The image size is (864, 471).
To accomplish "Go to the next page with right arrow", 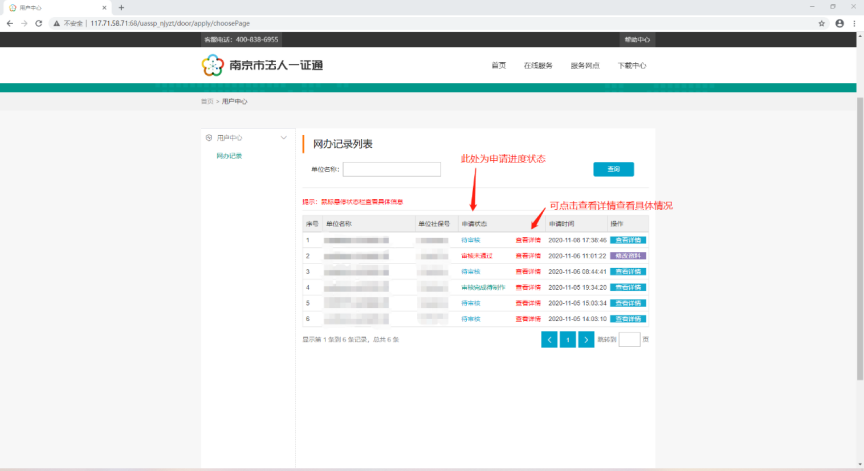I will tap(587, 340).
